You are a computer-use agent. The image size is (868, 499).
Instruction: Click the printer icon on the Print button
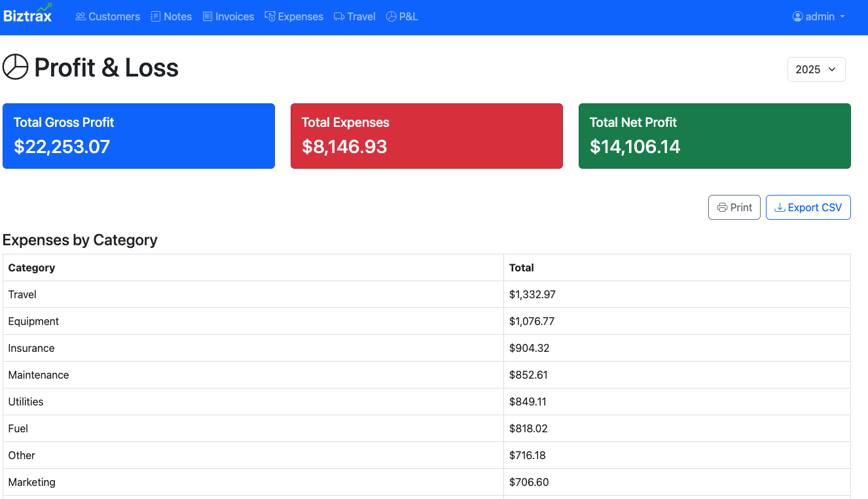(723, 207)
